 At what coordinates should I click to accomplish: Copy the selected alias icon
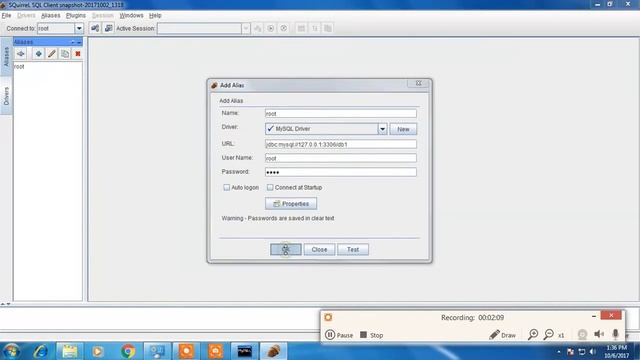tap(64, 54)
